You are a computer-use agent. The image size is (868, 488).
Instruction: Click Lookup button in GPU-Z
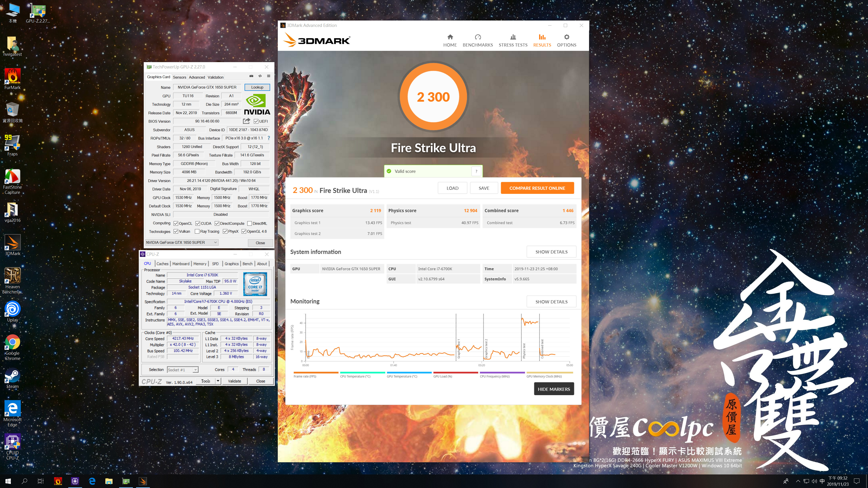pos(257,87)
